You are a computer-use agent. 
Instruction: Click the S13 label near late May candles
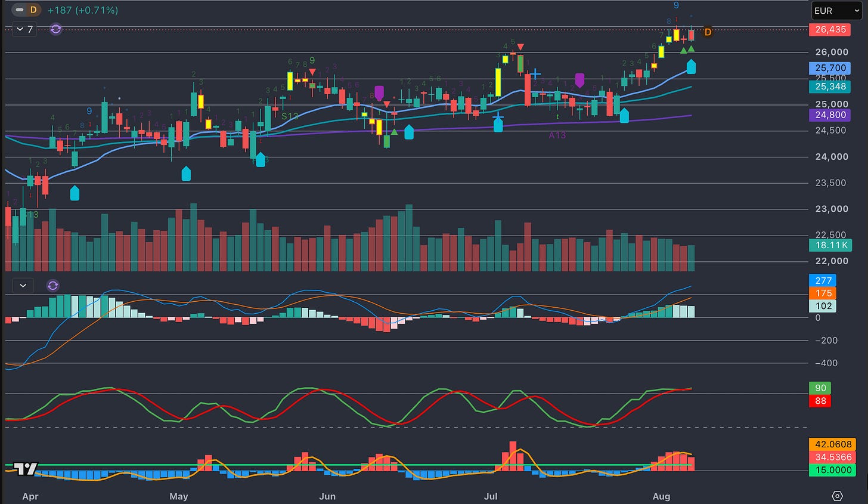click(290, 116)
